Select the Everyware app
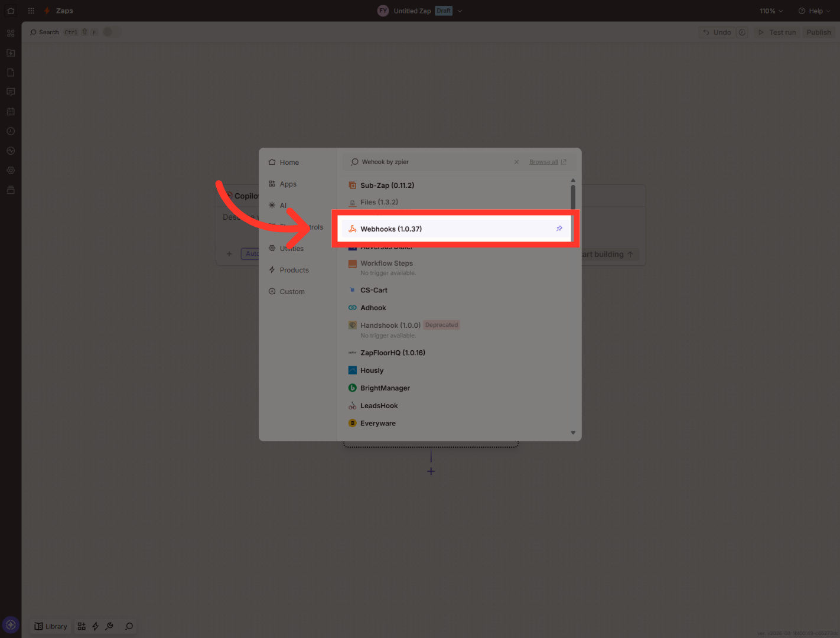 tap(378, 424)
